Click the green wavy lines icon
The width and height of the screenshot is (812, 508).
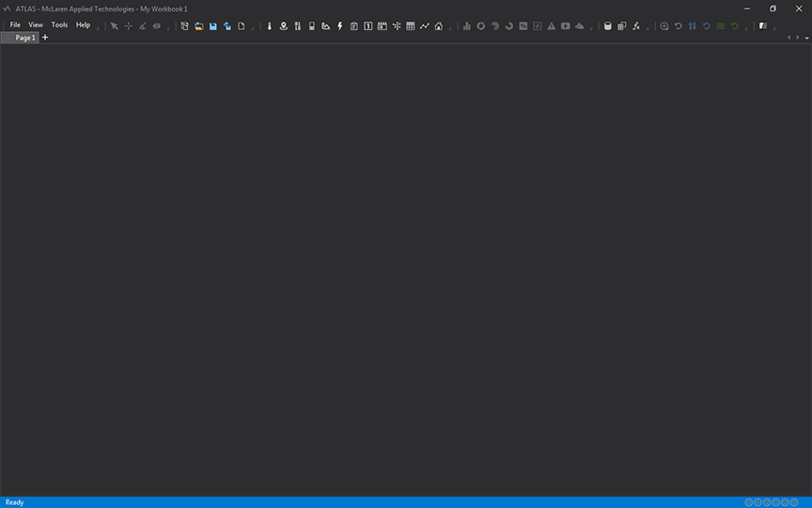(721, 25)
